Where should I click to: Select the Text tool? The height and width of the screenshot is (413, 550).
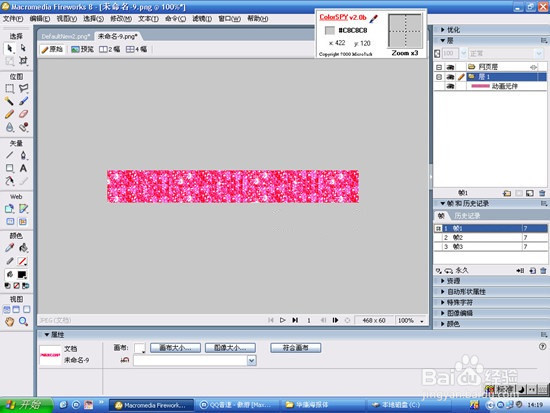click(23, 168)
